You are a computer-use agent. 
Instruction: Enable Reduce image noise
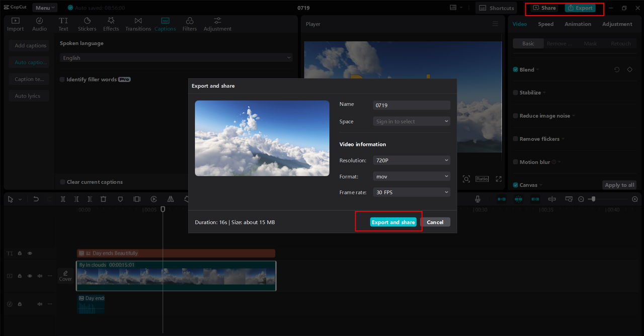point(516,116)
